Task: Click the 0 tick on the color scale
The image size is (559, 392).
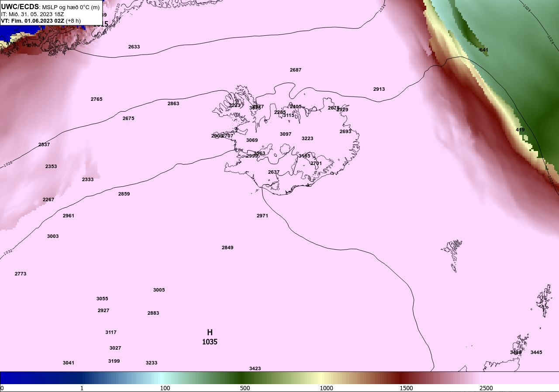Action: (2, 388)
